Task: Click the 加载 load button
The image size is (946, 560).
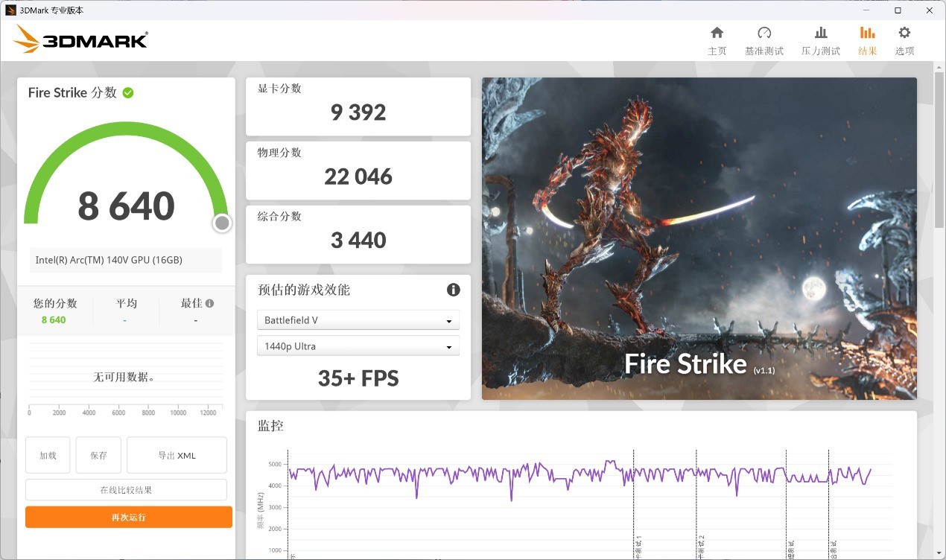Action: [48, 455]
